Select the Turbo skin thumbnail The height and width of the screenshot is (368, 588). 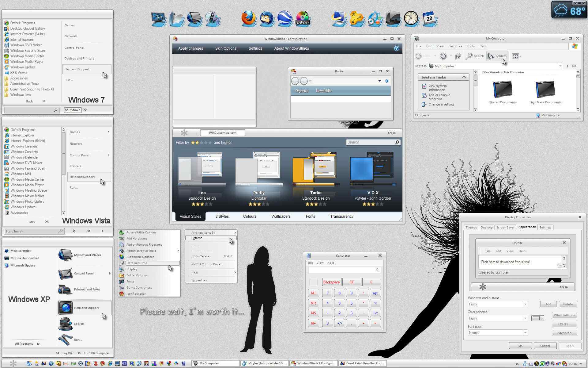click(x=315, y=169)
